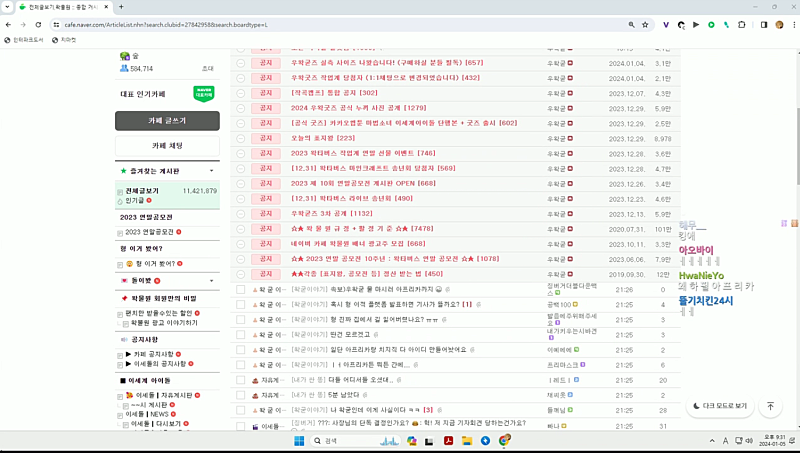Screen dimensions: 800x453
Task: Tick the checkbox on first 학균이야기 post
Action: [240, 289]
